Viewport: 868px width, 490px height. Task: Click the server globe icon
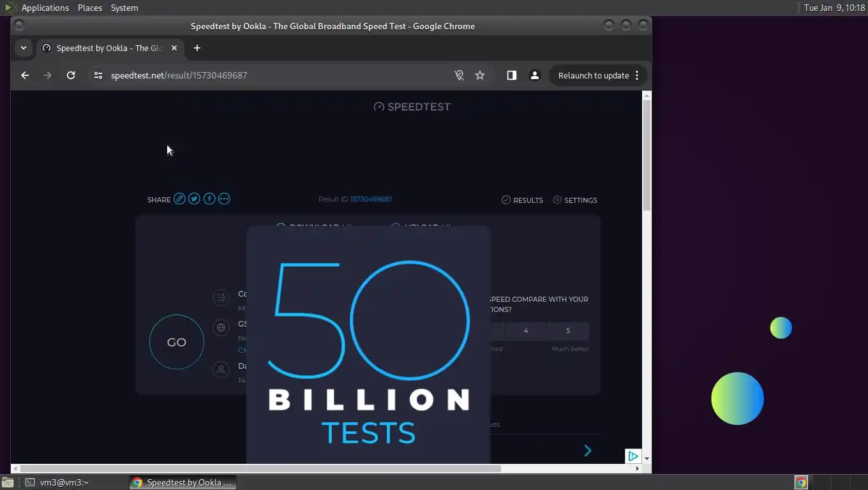[x=221, y=327]
